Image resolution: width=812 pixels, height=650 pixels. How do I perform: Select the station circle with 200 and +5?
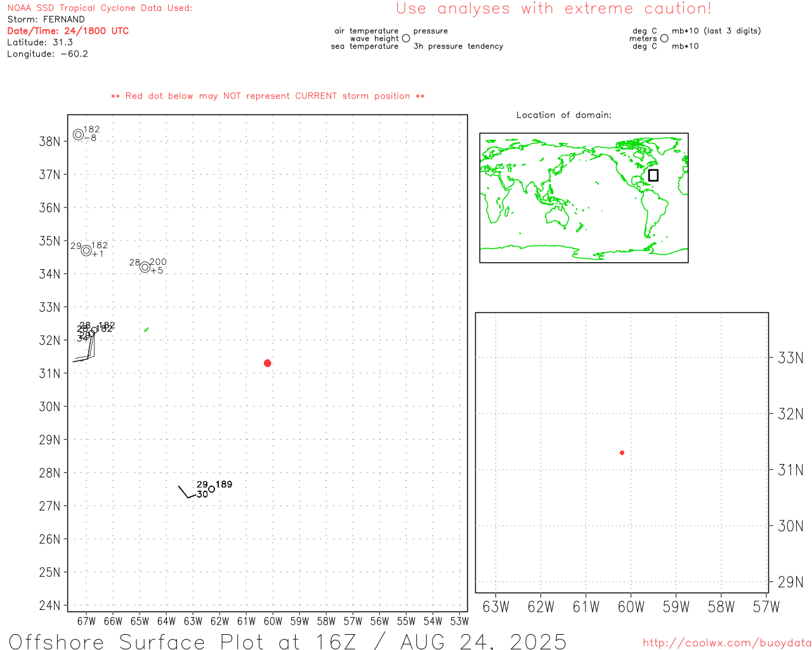click(x=145, y=267)
